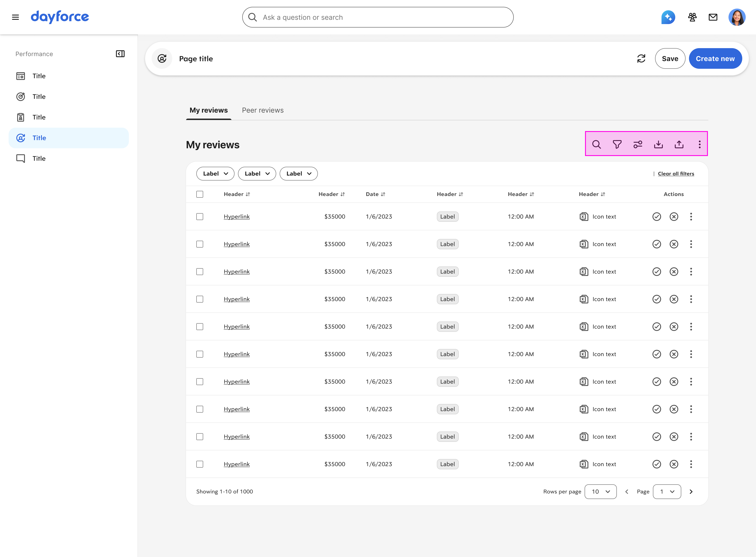Viewport: 756px width, 557px height.
Task: Click the Create new button
Action: pos(715,59)
